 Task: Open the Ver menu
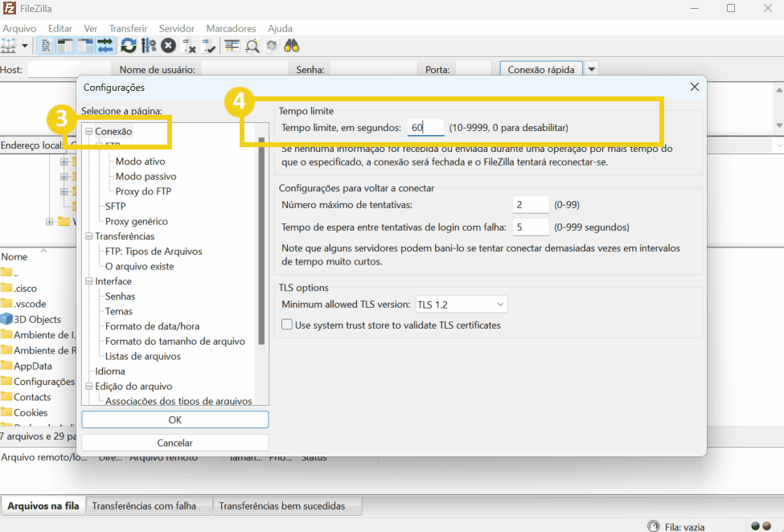pyautogui.click(x=91, y=28)
